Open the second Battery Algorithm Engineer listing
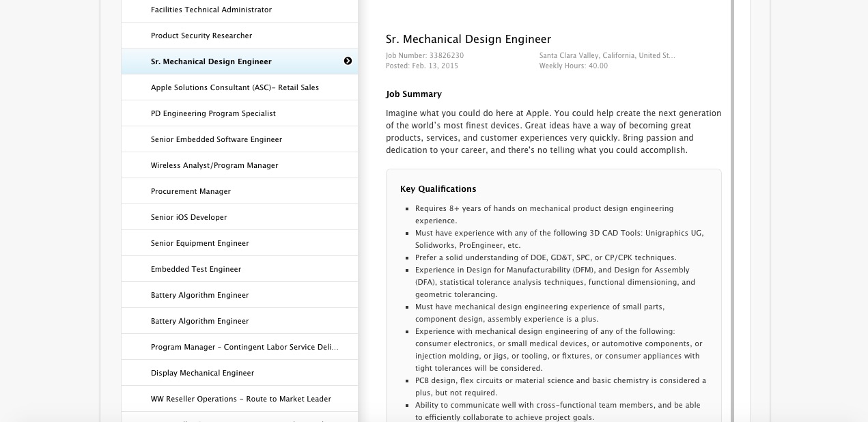Viewport: 868px width, 422px height. (x=199, y=321)
